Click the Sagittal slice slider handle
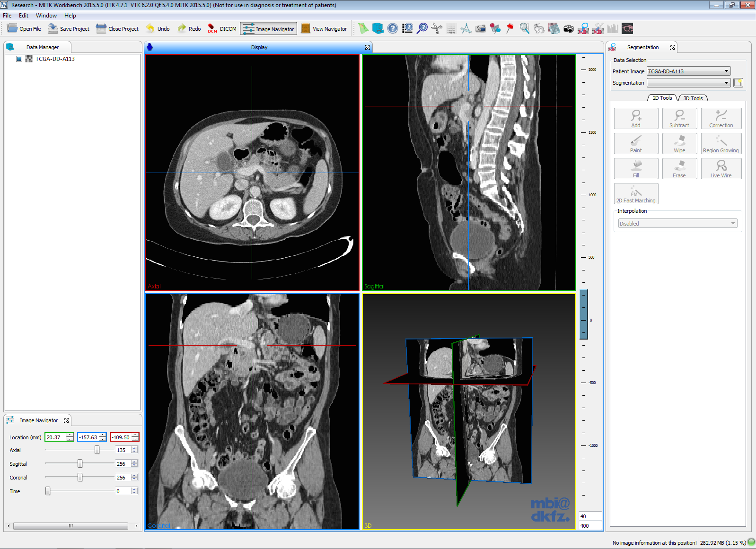756x549 pixels. coord(80,463)
